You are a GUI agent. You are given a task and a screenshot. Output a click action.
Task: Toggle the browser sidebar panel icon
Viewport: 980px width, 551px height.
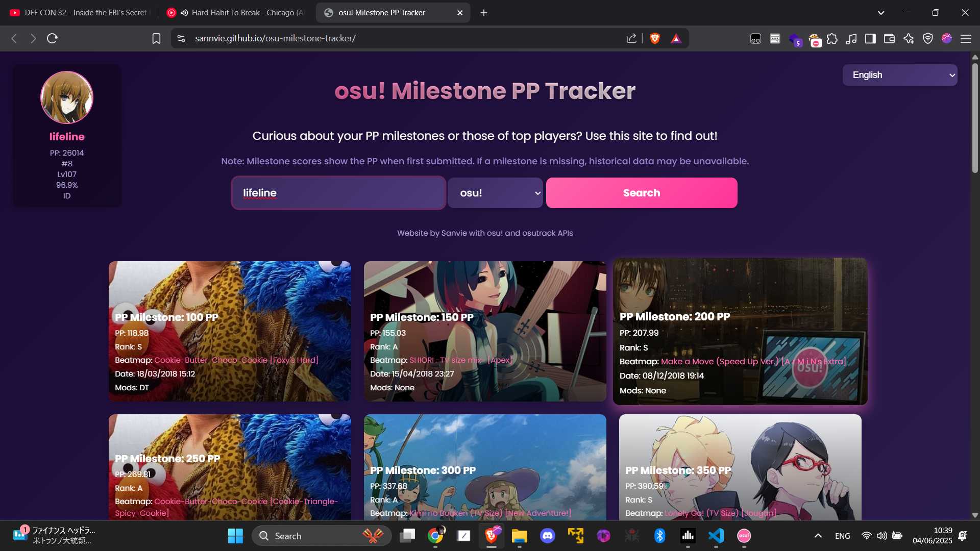870,38
